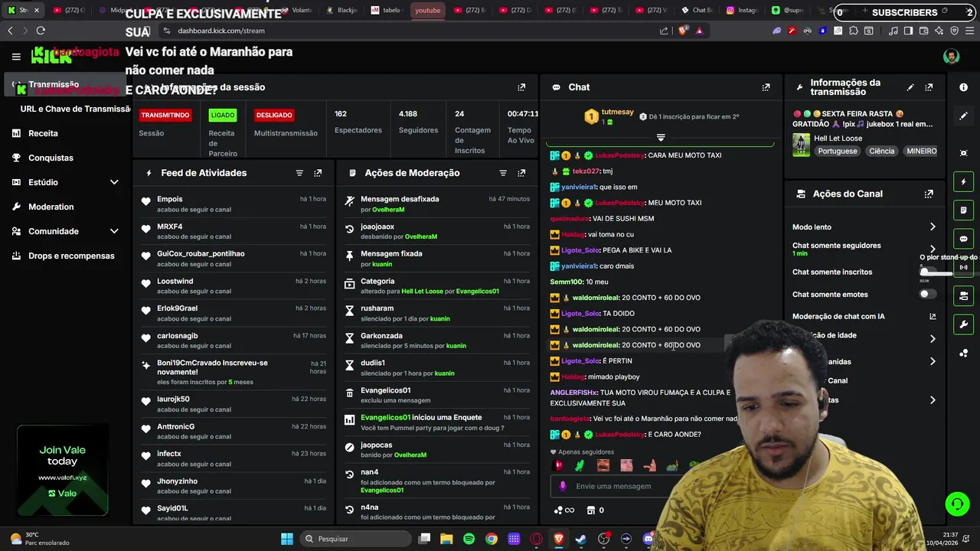Open File Explorer from the taskbar
The width and height of the screenshot is (980, 551).
446,539
